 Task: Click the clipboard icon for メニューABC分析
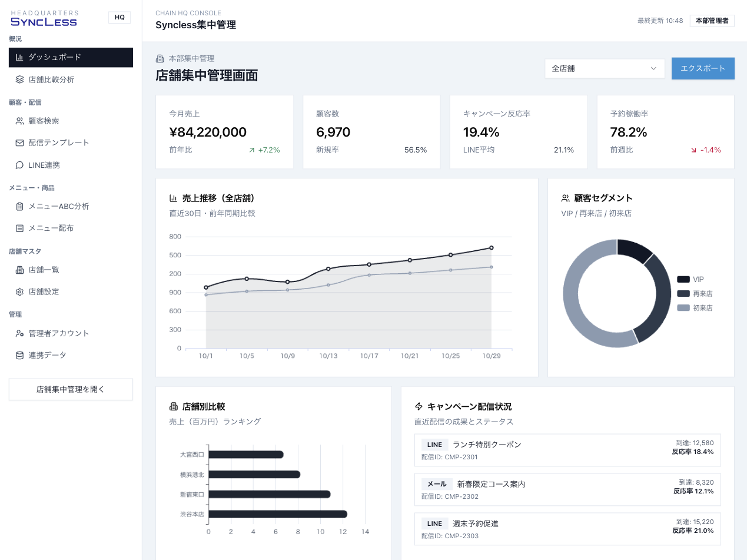[19, 206]
